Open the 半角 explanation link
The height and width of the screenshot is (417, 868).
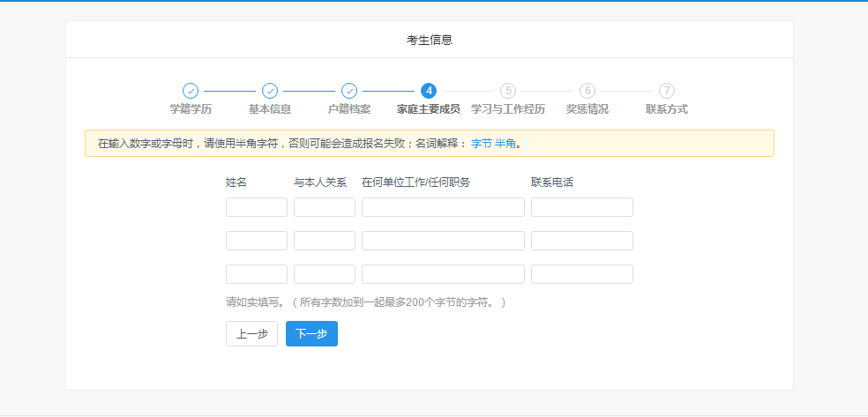coord(505,144)
